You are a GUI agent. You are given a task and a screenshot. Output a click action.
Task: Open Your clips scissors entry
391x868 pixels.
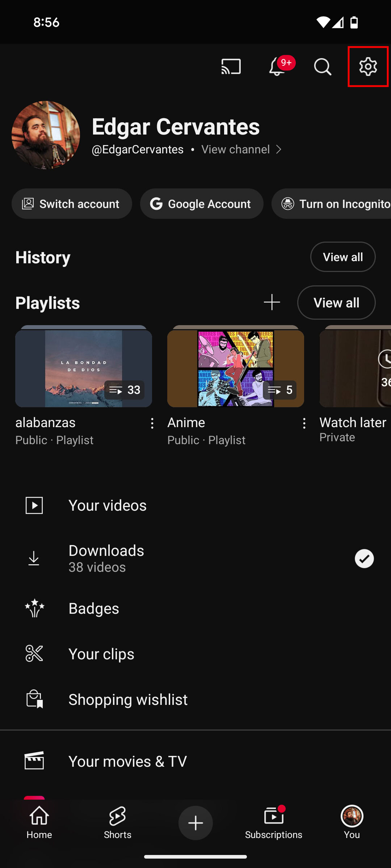pyautogui.click(x=101, y=654)
